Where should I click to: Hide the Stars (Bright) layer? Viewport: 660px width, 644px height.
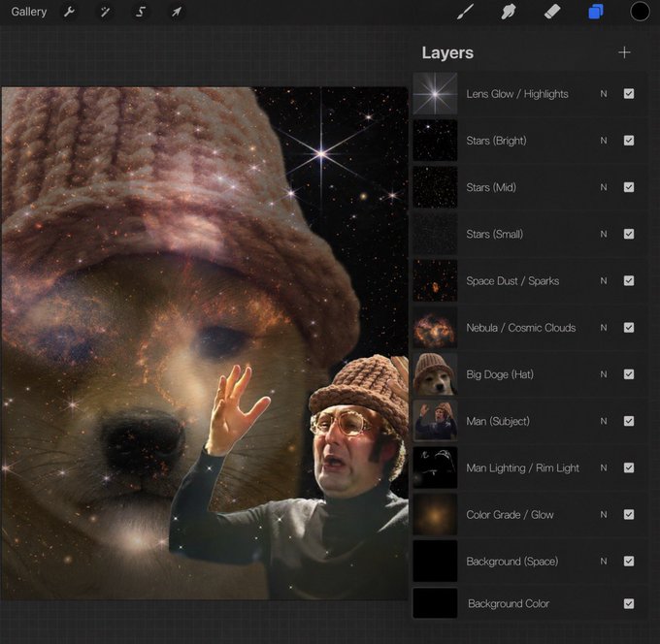pos(629,141)
